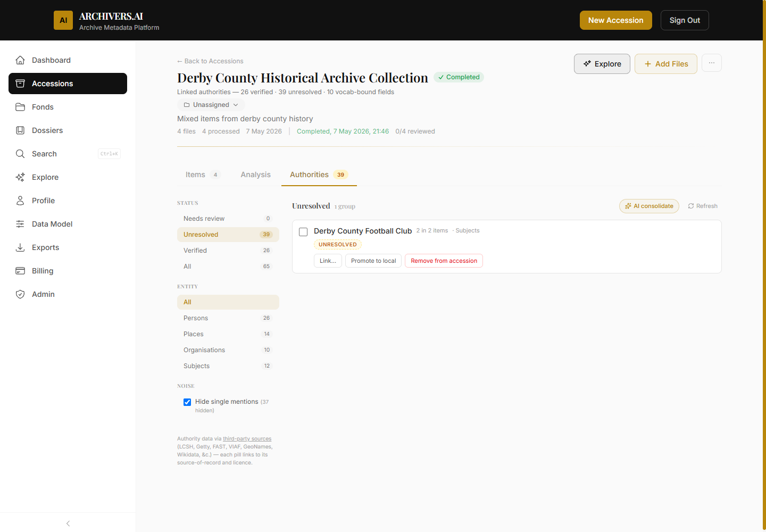
Task: Click the Derby County Football Club title
Action: [363, 231]
